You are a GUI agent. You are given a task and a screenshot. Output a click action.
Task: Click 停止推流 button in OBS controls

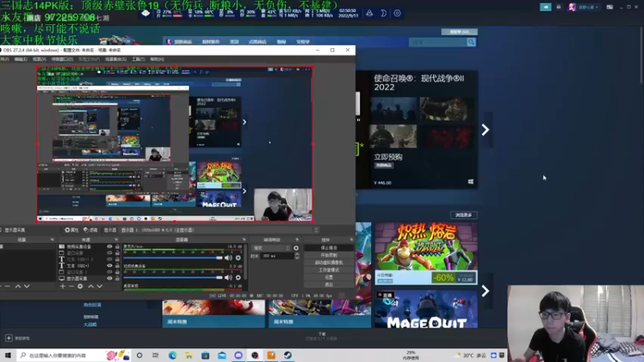click(x=329, y=248)
